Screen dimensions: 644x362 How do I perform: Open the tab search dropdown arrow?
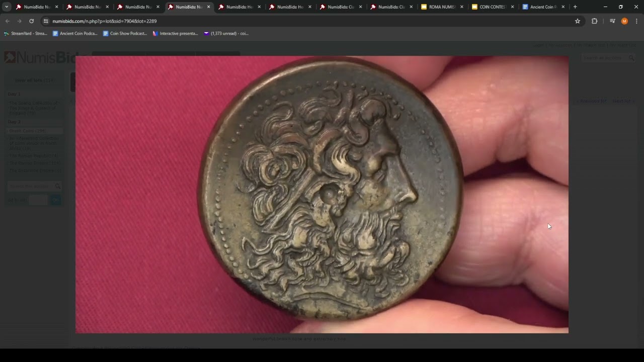pyautogui.click(x=7, y=7)
